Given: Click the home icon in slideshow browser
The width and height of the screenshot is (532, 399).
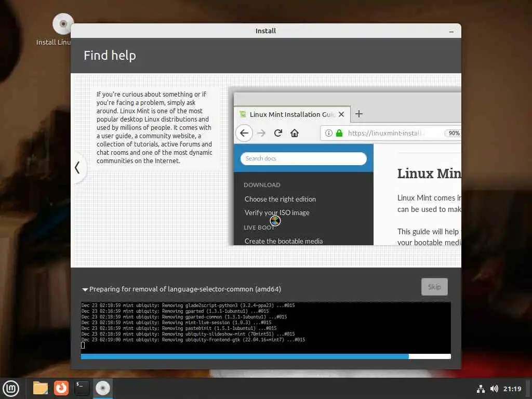Looking at the screenshot, I should tap(295, 133).
